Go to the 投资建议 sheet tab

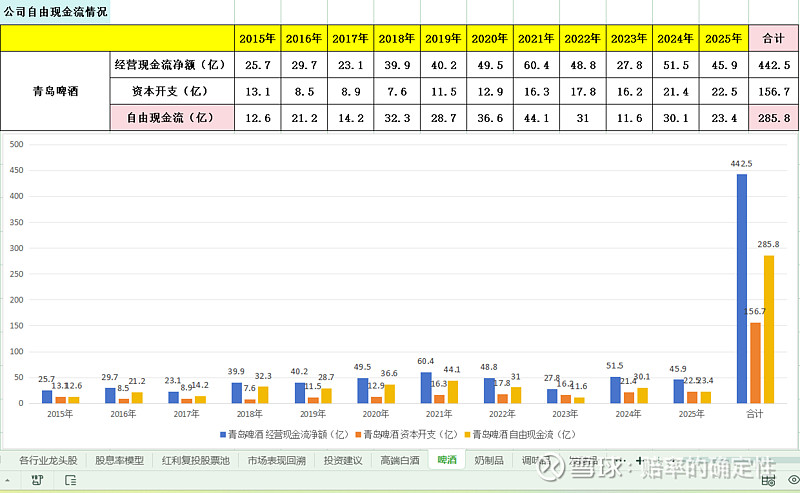343,460
